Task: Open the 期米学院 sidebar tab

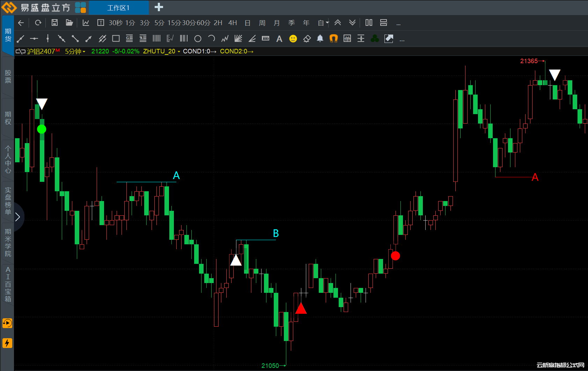Action: pyautogui.click(x=8, y=243)
